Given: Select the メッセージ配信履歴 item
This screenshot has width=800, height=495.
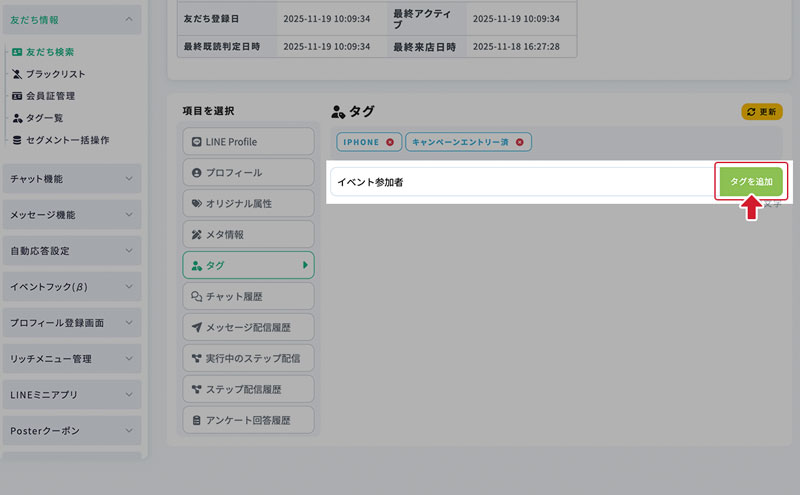Looking at the screenshot, I should [x=248, y=327].
